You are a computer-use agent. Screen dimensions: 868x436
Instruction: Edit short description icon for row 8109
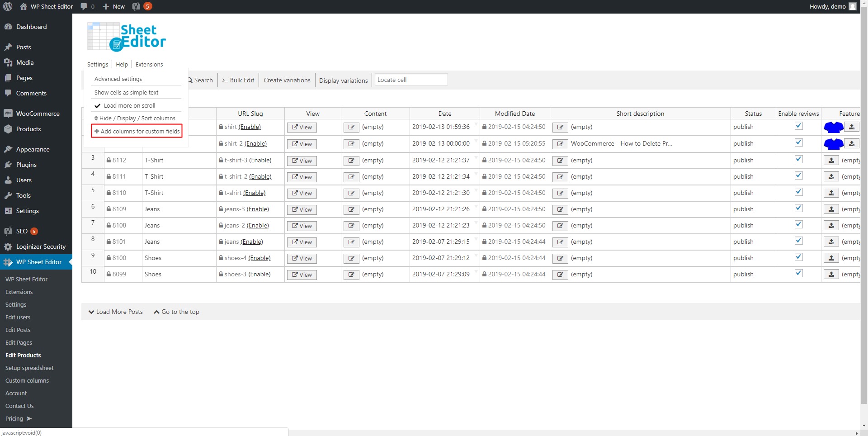click(560, 209)
